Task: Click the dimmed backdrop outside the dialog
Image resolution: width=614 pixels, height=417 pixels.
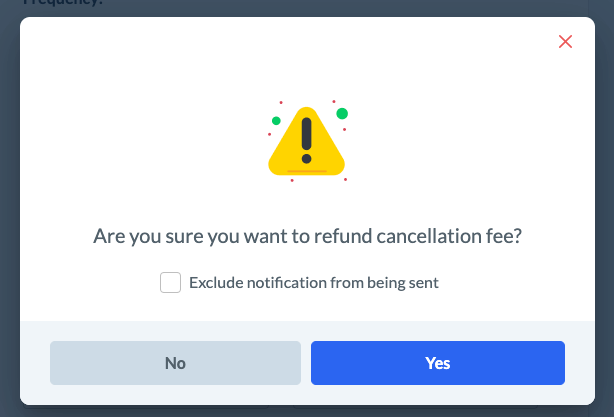Action: (x=8, y=200)
